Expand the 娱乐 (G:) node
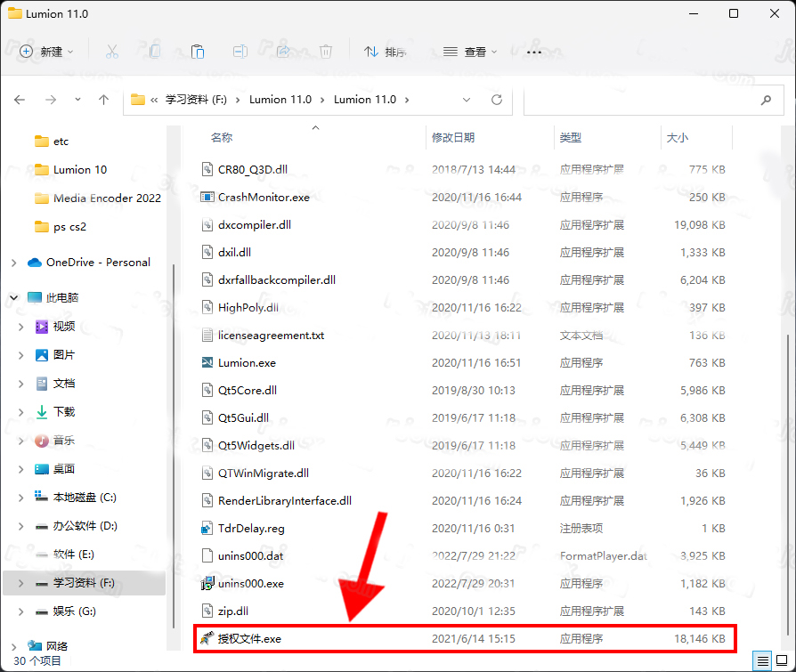Screen dimensions: 796x672 click(x=20, y=611)
